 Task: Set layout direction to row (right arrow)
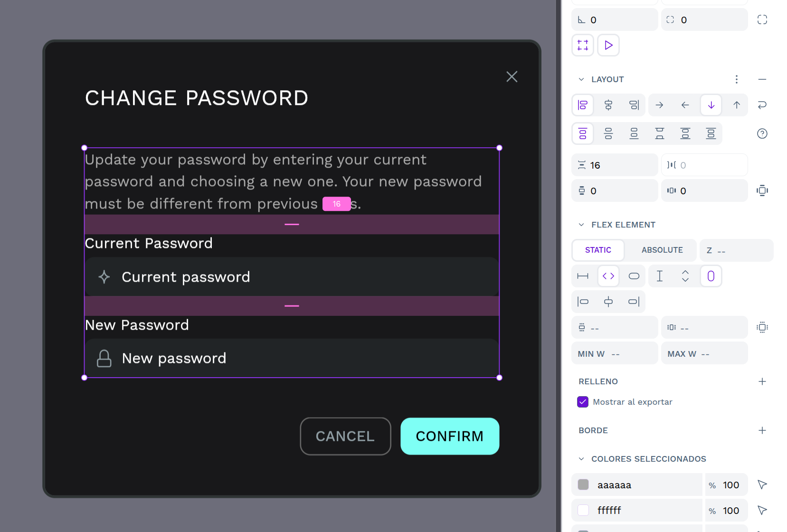point(659,105)
